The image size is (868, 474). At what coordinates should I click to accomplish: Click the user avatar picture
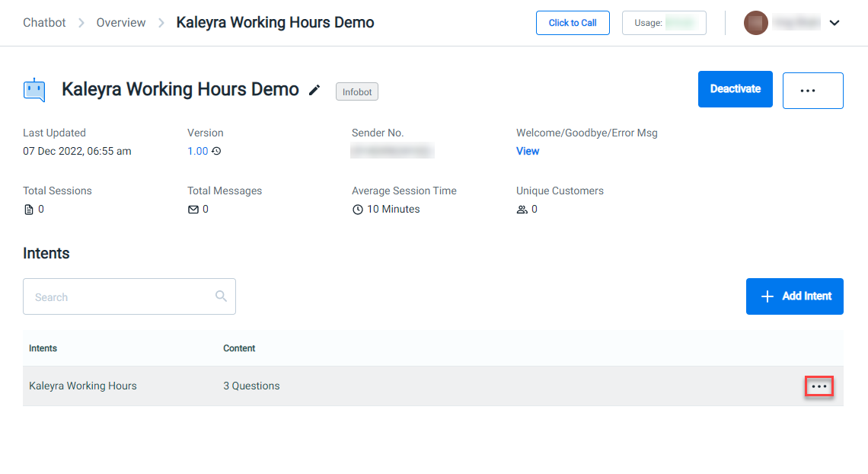(x=755, y=23)
